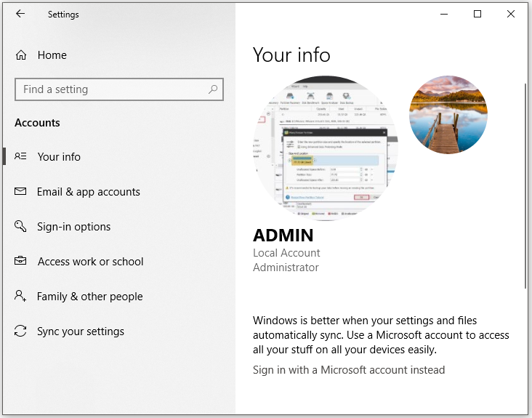Maximize the Settings window
The height and width of the screenshot is (418, 532).
[477, 14]
